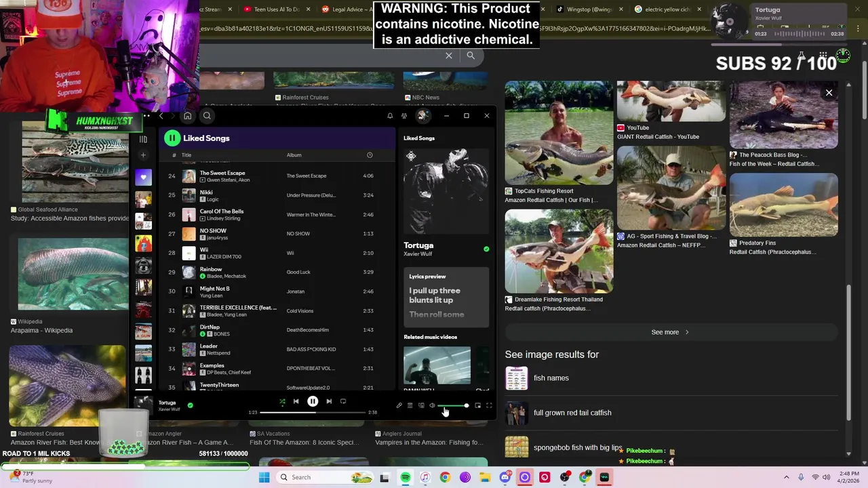This screenshot has width=868, height=488.
Task: Go to Spotify Home
Action: 188,116
